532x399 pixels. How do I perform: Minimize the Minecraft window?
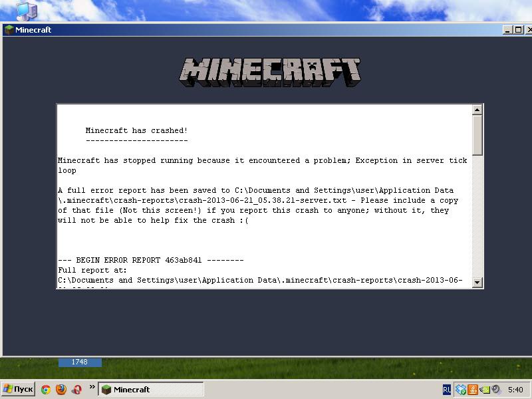(x=507, y=30)
